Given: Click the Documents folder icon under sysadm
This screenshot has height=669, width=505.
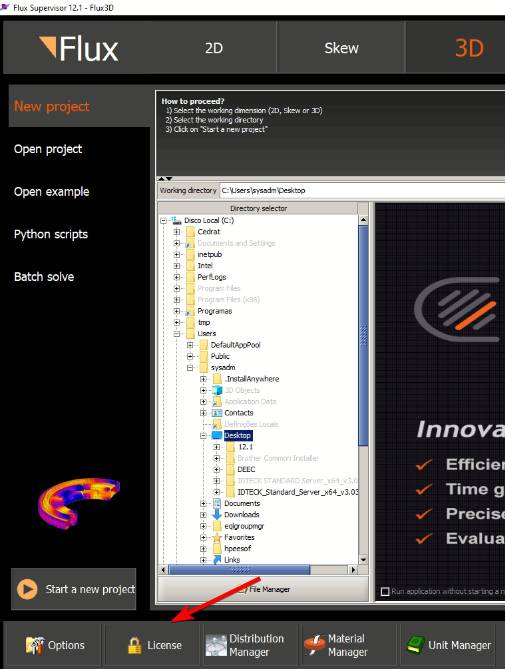Looking at the screenshot, I should click(x=217, y=503).
